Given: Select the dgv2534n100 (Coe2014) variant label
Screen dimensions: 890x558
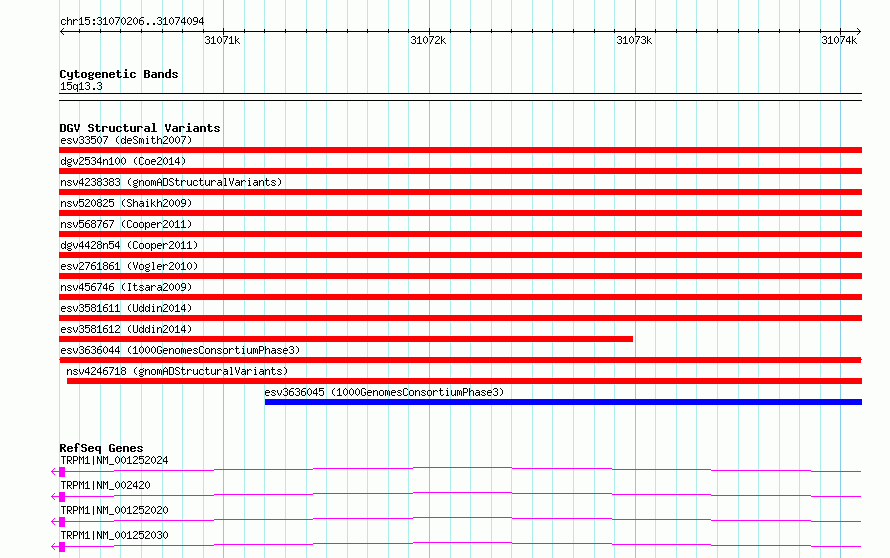Looking at the screenshot, I should pos(123,161).
